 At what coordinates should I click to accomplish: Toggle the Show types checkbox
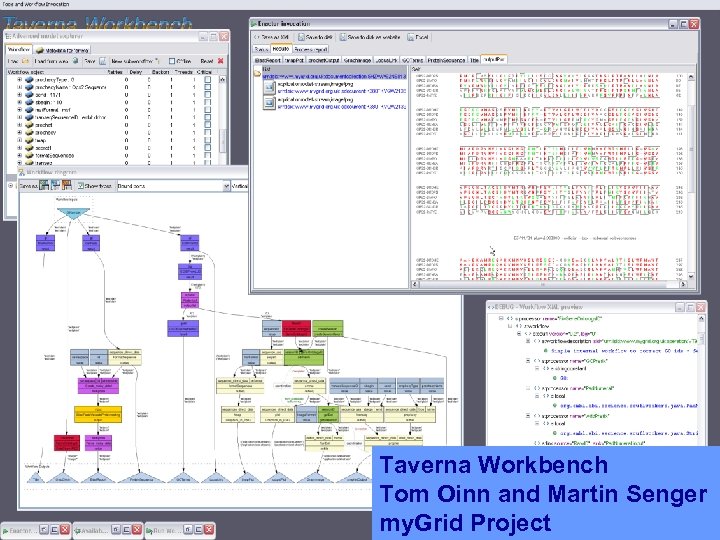pyautogui.click(x=80, y=186)
